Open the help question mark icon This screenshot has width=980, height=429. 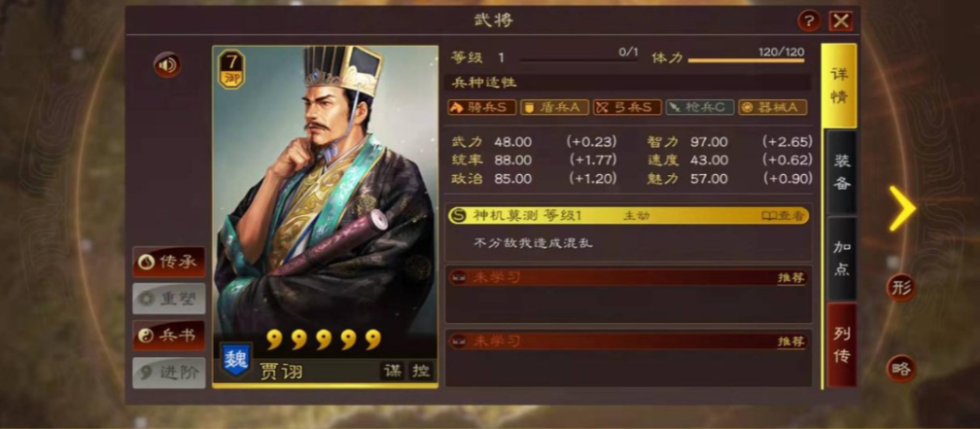(809, 21)
